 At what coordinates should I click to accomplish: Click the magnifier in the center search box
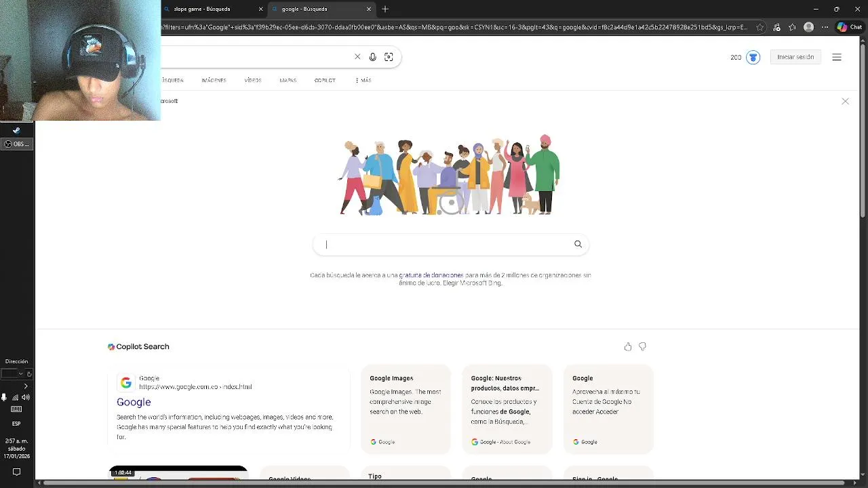[578, 244]
